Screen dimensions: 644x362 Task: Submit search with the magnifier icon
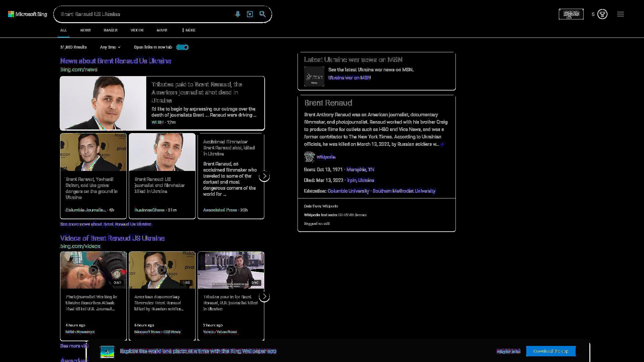pos(262,14)
